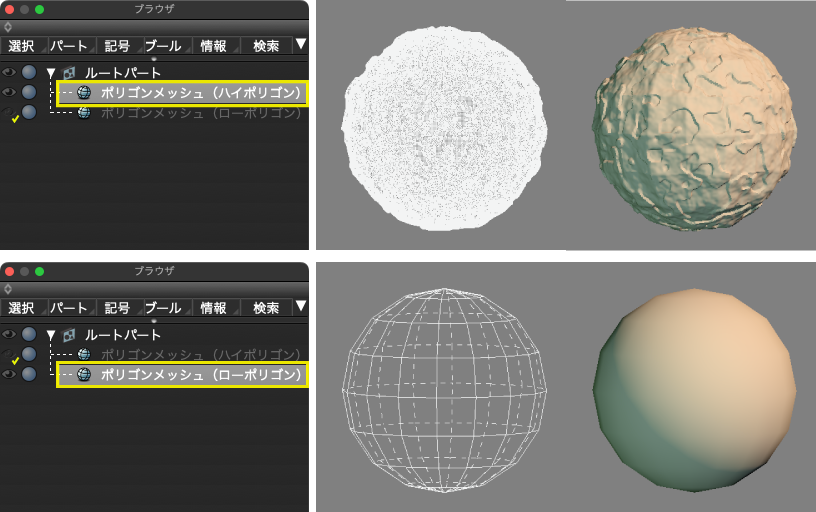The height and width of the screenshot is (512, 816).
Task: Click the dense high-polygon wireframe sphere view
Action: pyautogui.click(x=444, y=128)
